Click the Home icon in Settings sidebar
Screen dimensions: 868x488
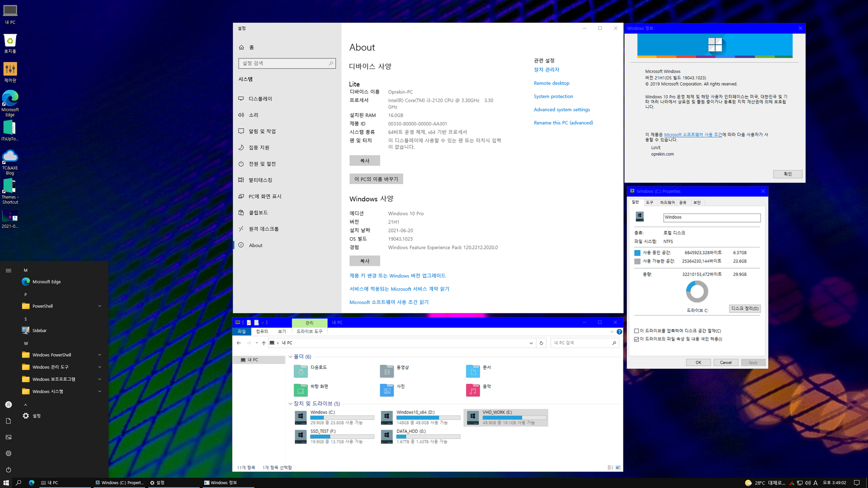241,47
